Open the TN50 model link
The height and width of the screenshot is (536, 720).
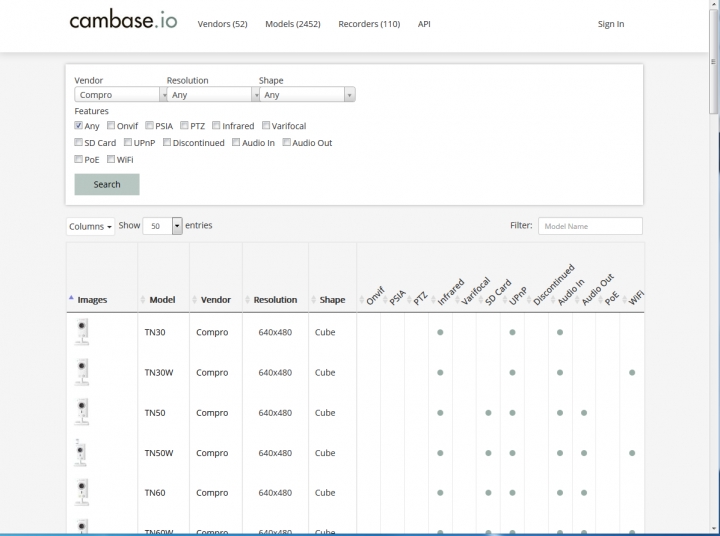(x=155, y=412)
